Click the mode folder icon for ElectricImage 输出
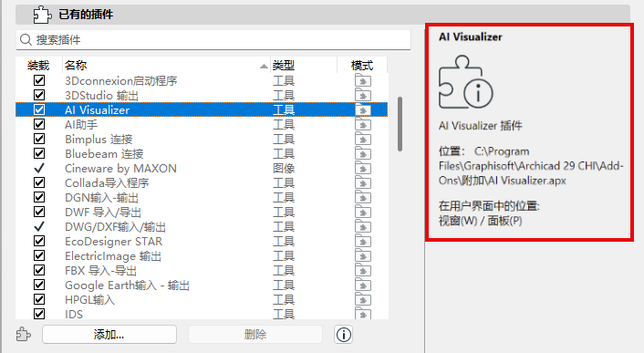644x353 pixels. [363, 255]
